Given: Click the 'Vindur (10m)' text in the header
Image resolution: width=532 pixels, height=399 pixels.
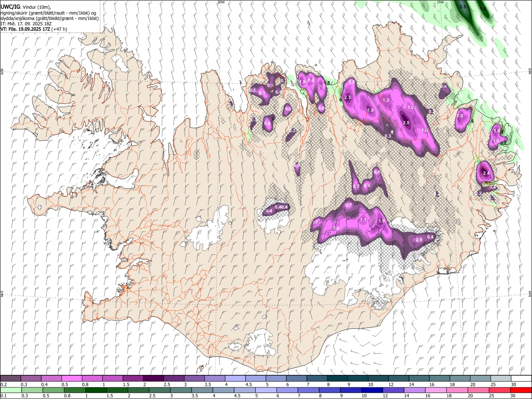Looking at the screenshot, I should [37, 7].
